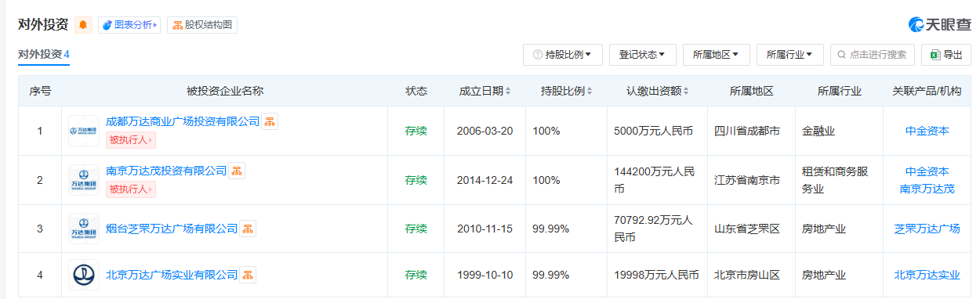The height and width of the screenshot is (299, 980).
Task: Click equity structure icon beside 成都万达商业广场投资有限公司
Action: tap(270, 121)
